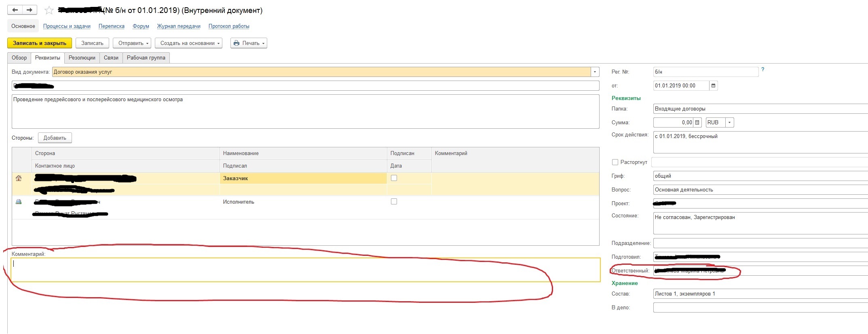Mark document as favorite with star
Image resolution: width=868 pixels, height=334 pixels.
(x=49, y=11)
